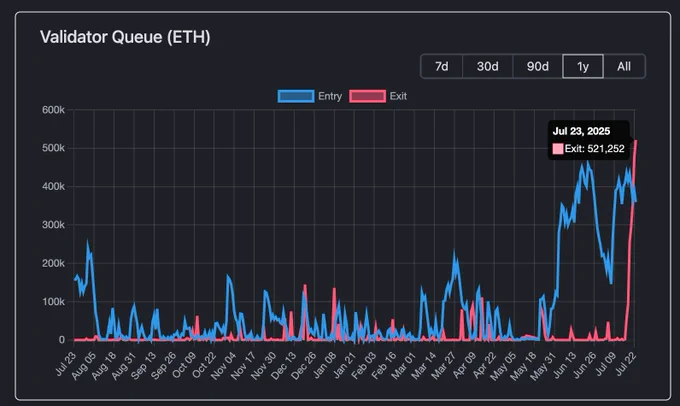Select the 7d time range
The height and width of the screenshot is (406, 680).
(441, 66)
